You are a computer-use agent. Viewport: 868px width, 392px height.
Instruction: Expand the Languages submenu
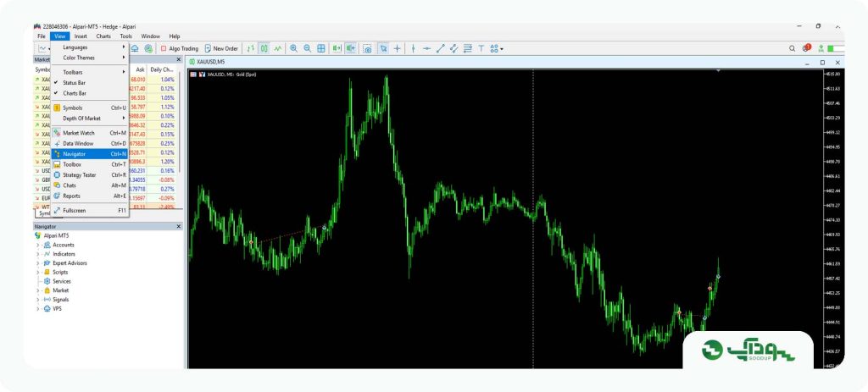pos(90,47)
